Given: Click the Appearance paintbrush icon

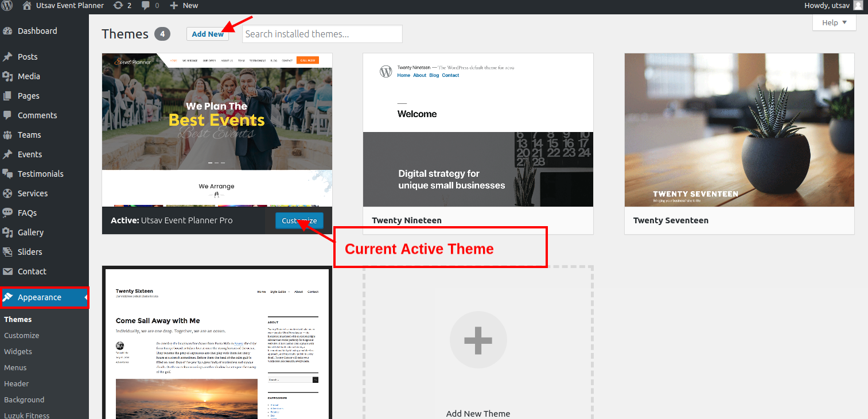Looking at the screenshot, I should pos(7,297).
